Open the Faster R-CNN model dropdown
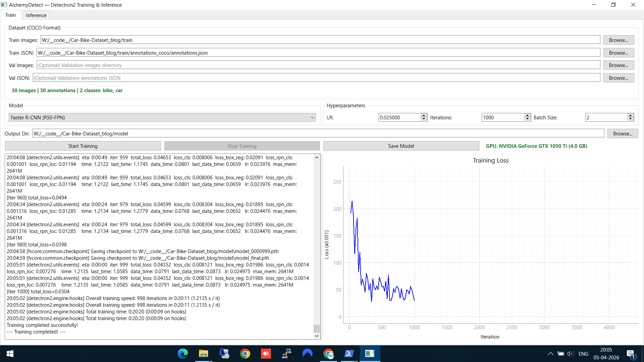 click(x=312, y=117)
